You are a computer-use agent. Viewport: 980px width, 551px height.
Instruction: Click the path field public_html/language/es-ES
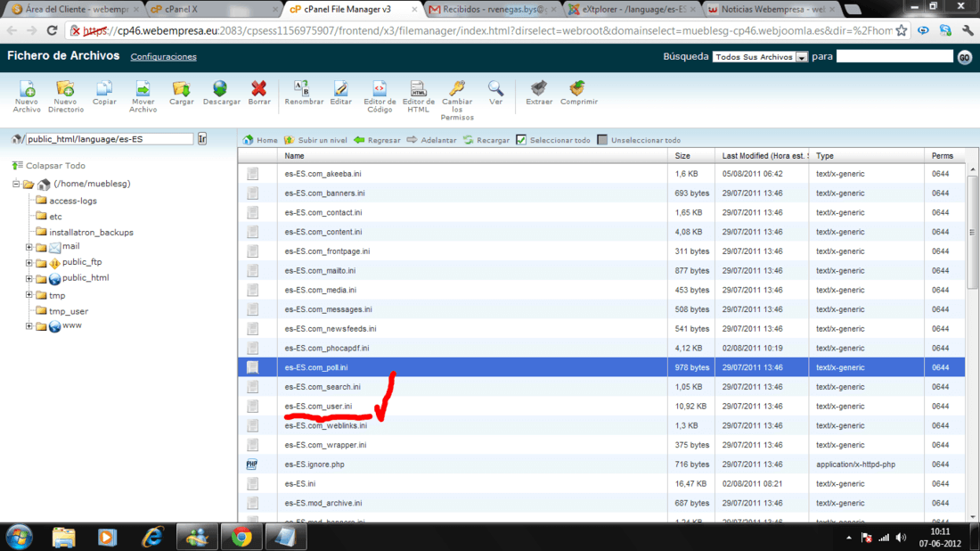coord(110,139)
